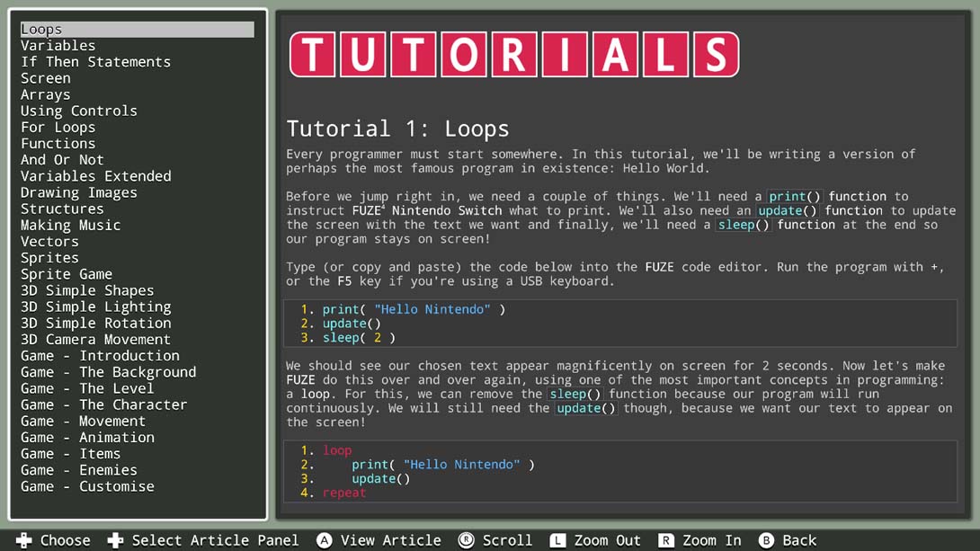Click the red loop keyword code line
Image resolution: width=980 pixels, height=551 pixels.
coord(337,449)
